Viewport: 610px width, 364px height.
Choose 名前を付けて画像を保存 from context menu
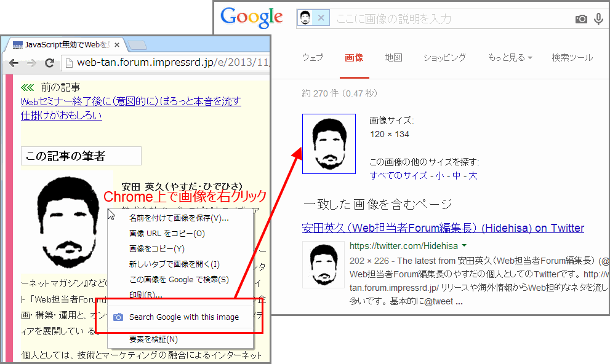coord(179,218)
